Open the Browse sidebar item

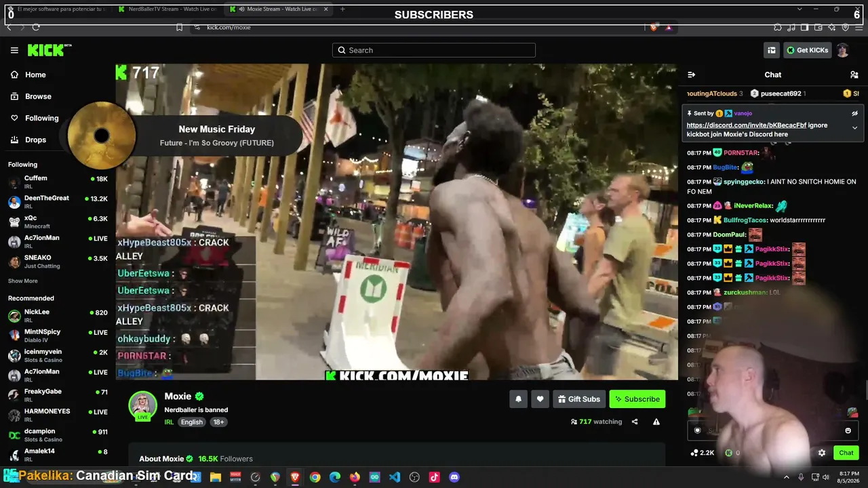pyautogui.click(x=31, y=96)
